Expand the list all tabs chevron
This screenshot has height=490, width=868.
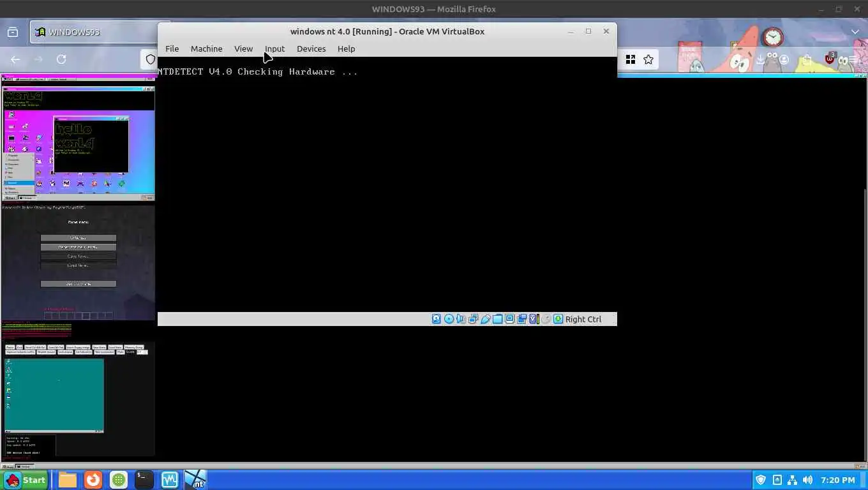[855, 32]
